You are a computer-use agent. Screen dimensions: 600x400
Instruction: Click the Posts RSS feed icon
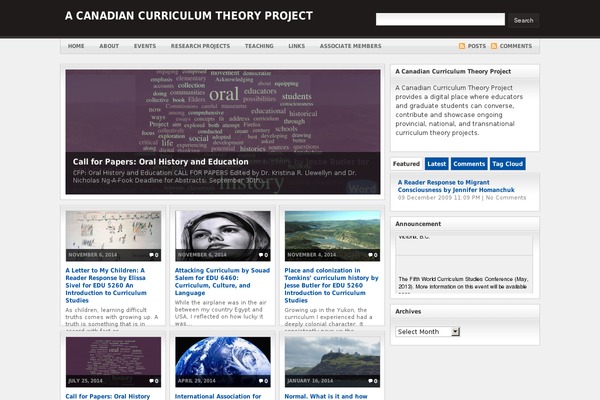[462, 46]
